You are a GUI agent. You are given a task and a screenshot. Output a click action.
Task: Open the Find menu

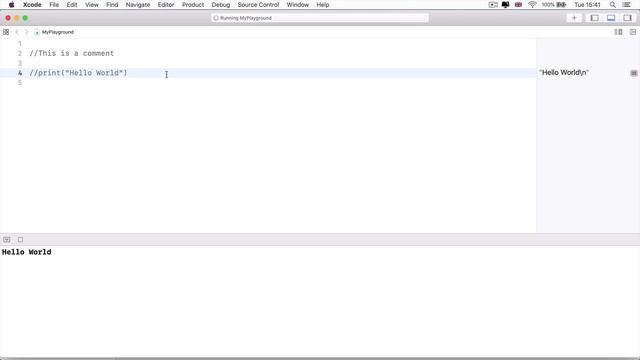[x=112, y=5]
